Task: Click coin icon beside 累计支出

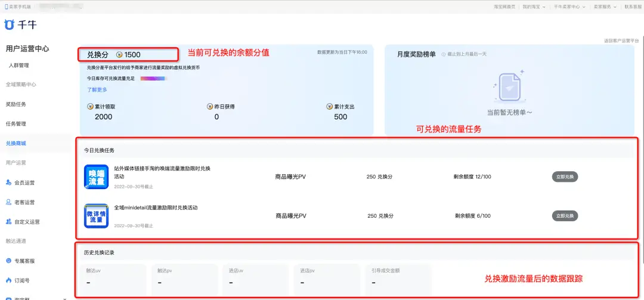Action: point(329,106)
